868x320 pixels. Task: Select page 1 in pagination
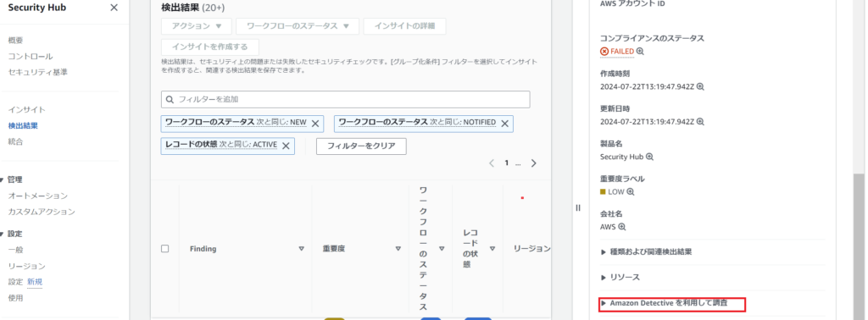506,163
